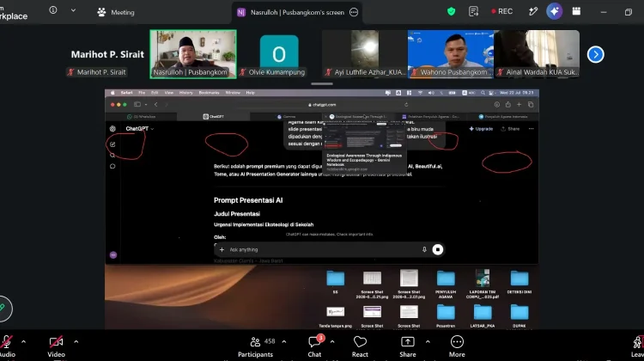Open the apps grid icon in top bar
This screenshot has height=361, width=644.
pyautogui.click(x=576, y=11)
